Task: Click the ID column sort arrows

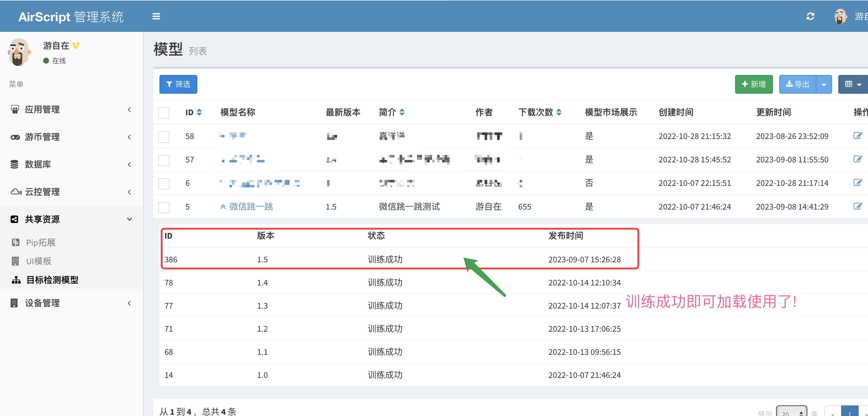Action: 199,112
